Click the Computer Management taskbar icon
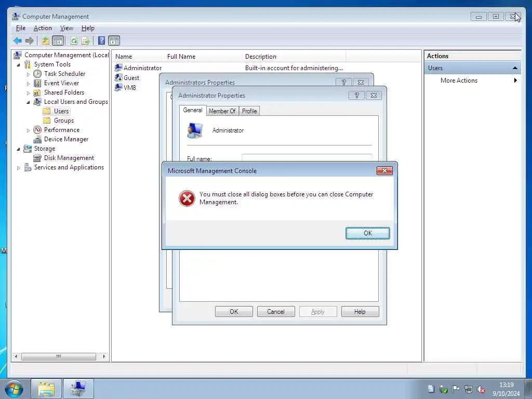The height and width of the screenshot is (399, 532). [78, 389]
